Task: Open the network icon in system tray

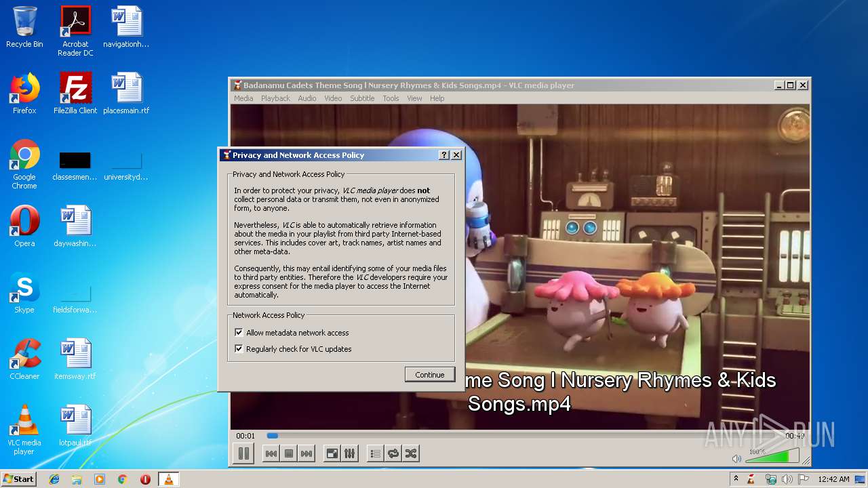Action: coord(771,479)
